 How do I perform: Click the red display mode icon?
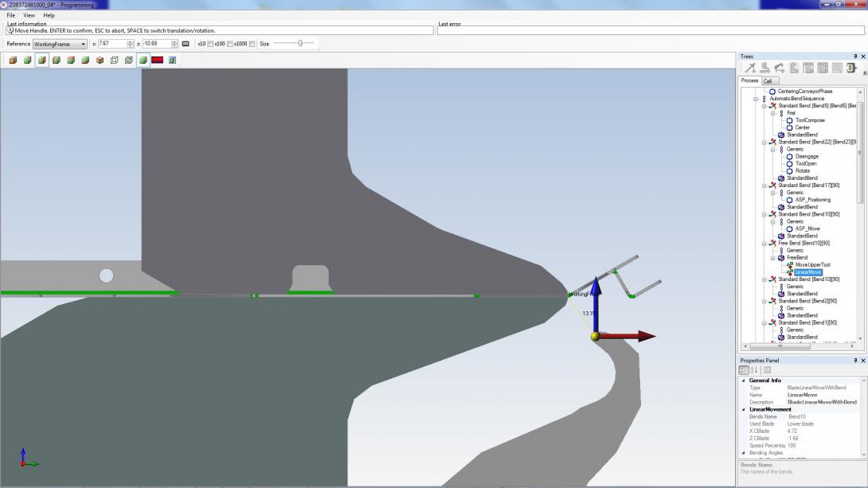[157, 61]
